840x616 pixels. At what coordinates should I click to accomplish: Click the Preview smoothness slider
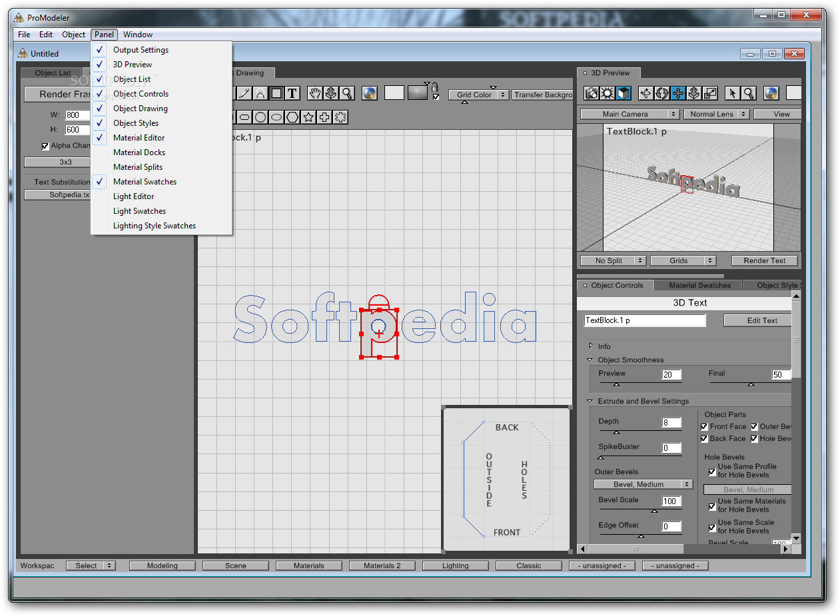pyautogui.click(x=639, y=384)
